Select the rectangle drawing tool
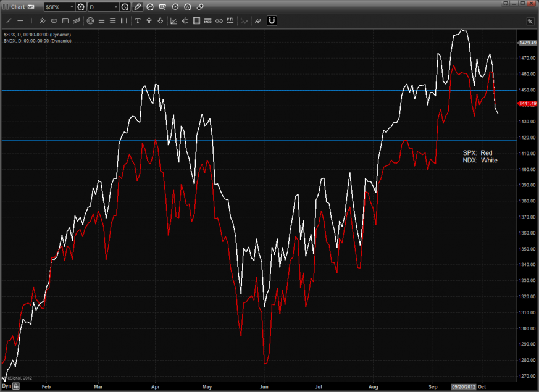Image resolution: width=539 pixels, height=392 pixels. point(65,21)
